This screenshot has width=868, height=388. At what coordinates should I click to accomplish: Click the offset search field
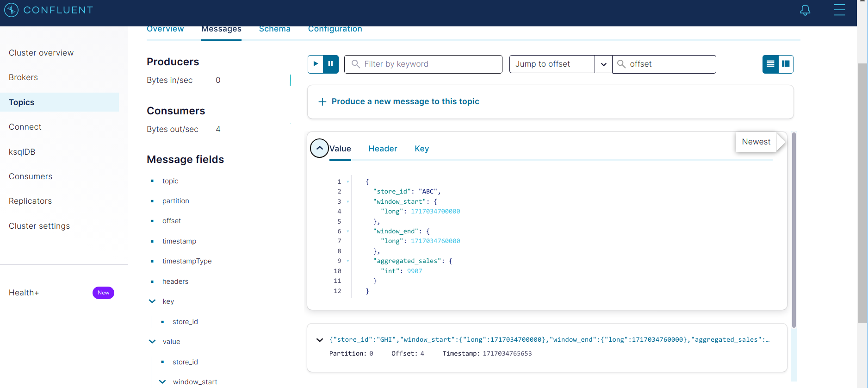[664, 64]
